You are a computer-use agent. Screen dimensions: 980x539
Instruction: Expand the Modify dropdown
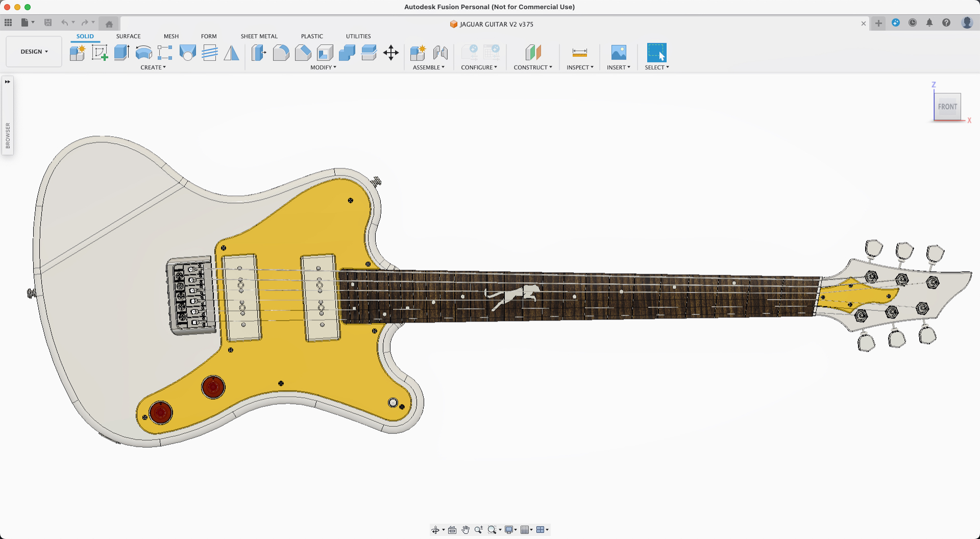pos(323,67)
